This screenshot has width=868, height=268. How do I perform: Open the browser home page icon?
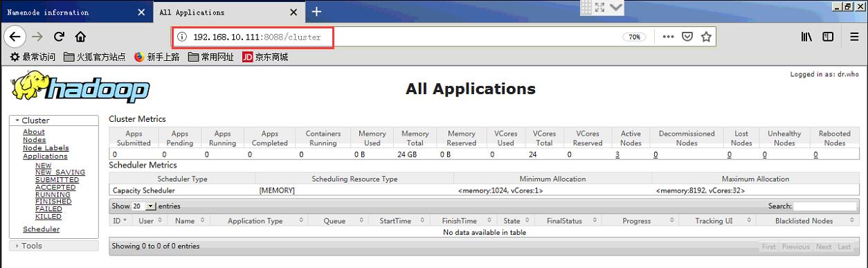[x=80, y=37]
